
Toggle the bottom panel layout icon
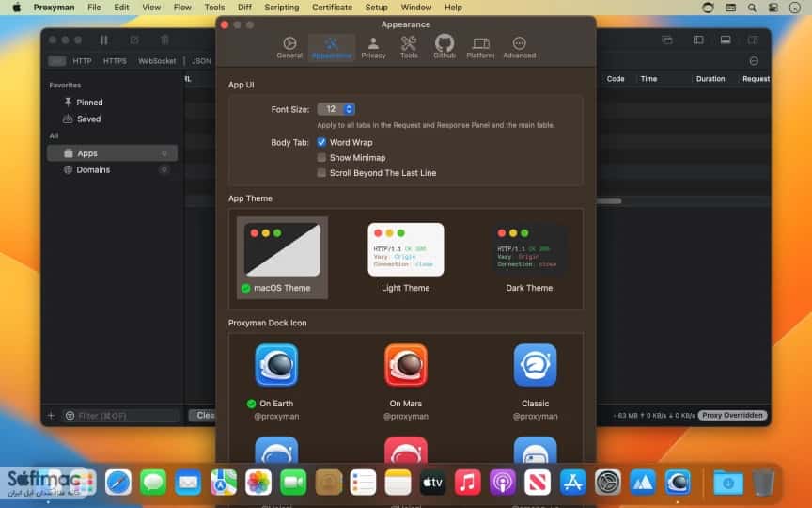pyautogui.click(x=726, y=40)
